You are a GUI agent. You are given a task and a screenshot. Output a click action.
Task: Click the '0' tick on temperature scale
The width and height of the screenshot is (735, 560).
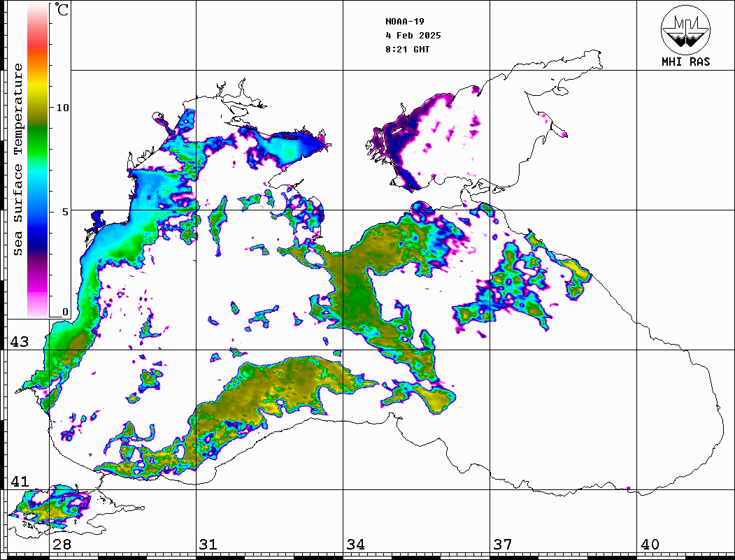pyautogui.click(x=65, y=312)
